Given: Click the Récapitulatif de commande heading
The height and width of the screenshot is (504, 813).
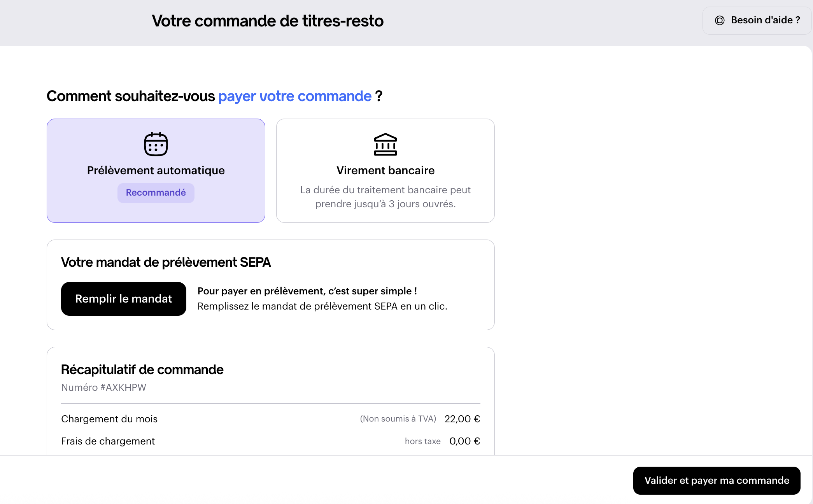Looking at the screenshot, I should tap(142, 369).
